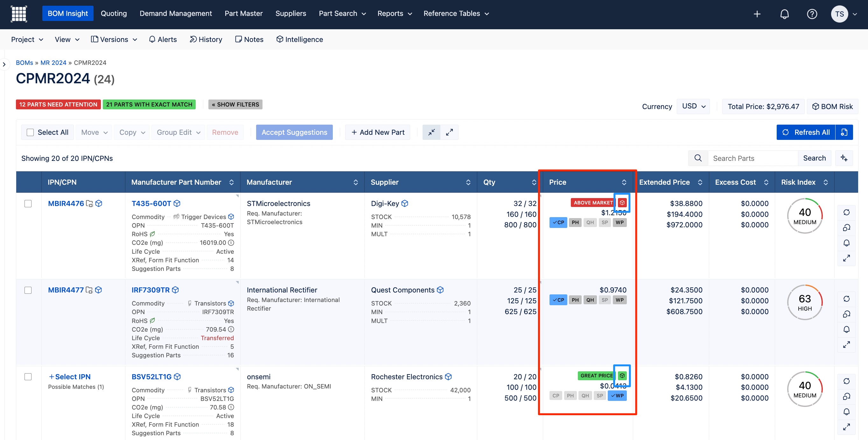Click the cube icon beside IRF7309TR
The height and width of the screenshot is (440, 868).
tap(175, 290)
